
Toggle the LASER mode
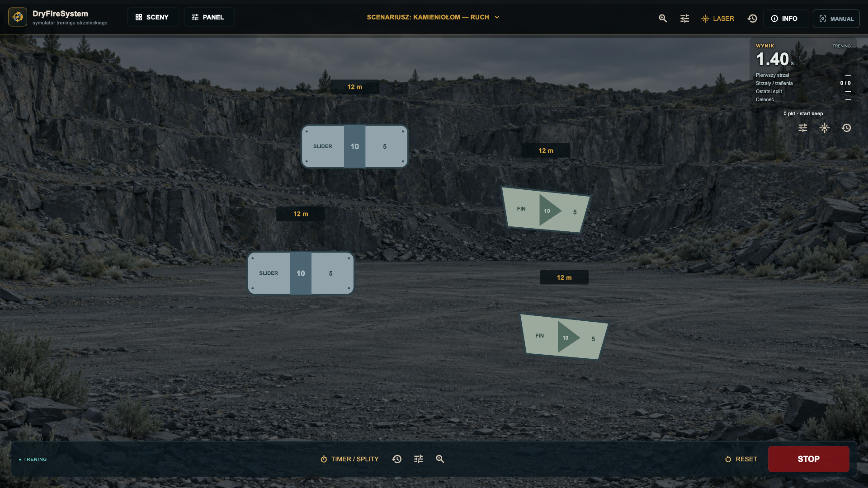(x=717, y=19)
